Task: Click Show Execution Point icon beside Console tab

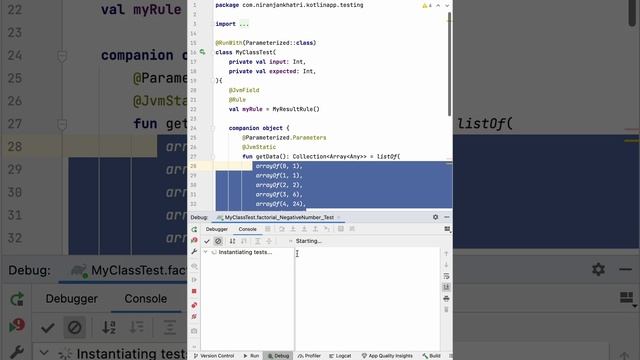Action: click(x=268, y=229)
